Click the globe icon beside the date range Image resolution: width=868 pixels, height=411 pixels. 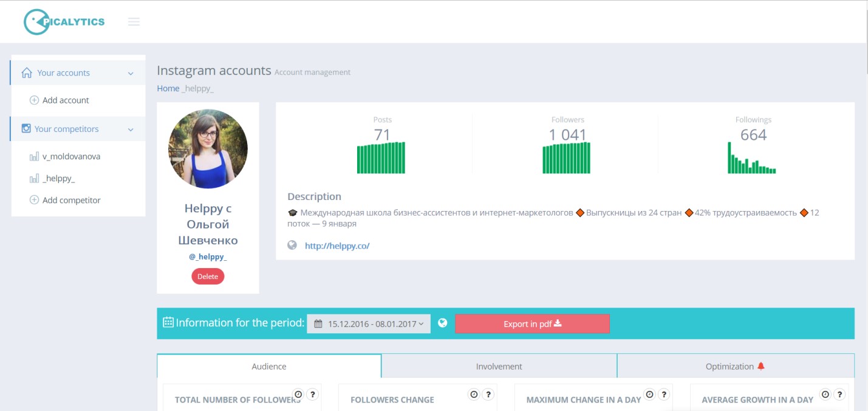point(443,323)
